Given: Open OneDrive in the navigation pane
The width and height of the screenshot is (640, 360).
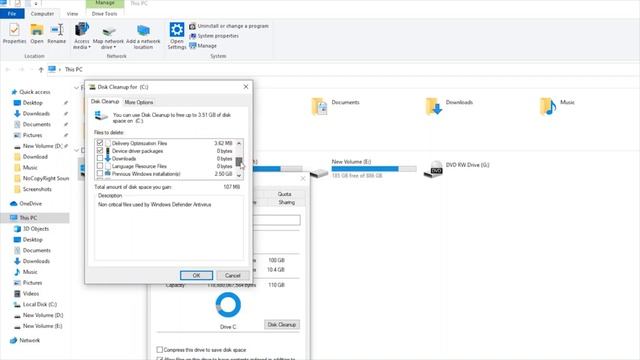Looking at the screenshot, I should (x=31, y=204).
